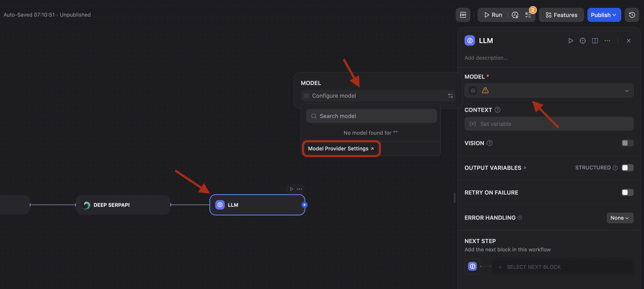Open version history icon beside Publish
The image size is (644, 289).
[632, 15]
